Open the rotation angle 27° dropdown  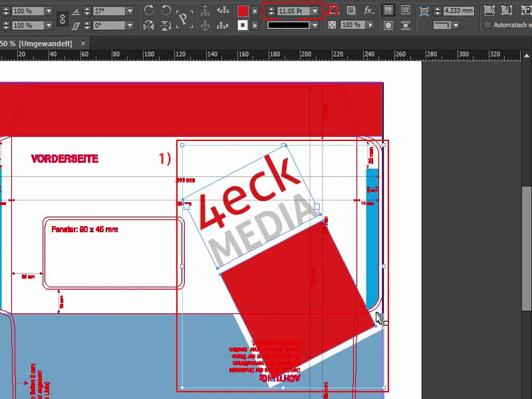[x=130, y=11]
